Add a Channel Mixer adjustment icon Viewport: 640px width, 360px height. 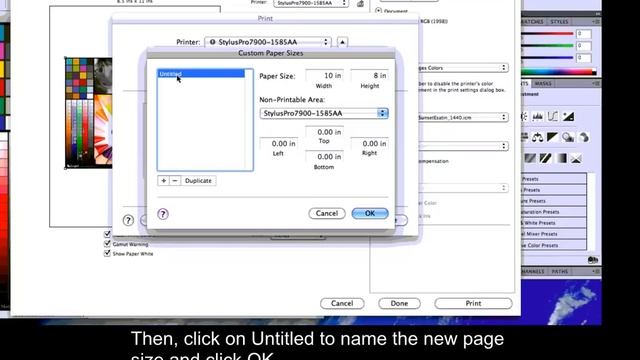584,138
